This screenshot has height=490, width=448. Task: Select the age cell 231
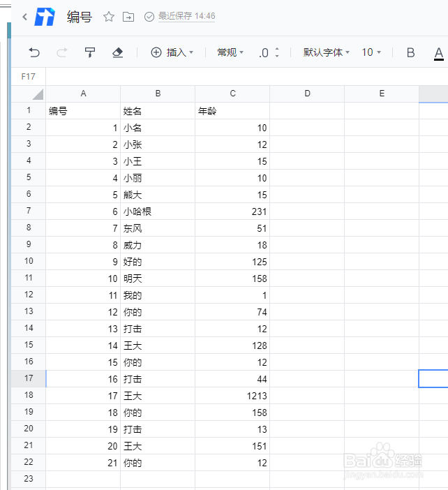[x=232, y=211]
